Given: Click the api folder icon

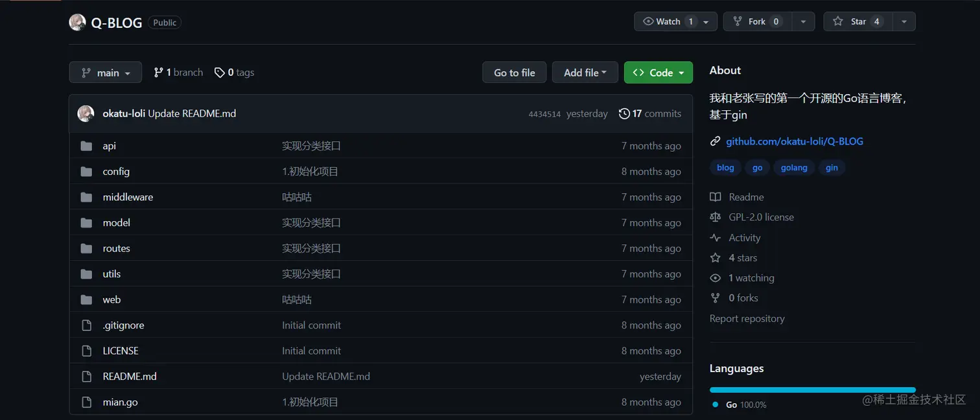Looking at the screenshot, I should (x=86, y=146).
